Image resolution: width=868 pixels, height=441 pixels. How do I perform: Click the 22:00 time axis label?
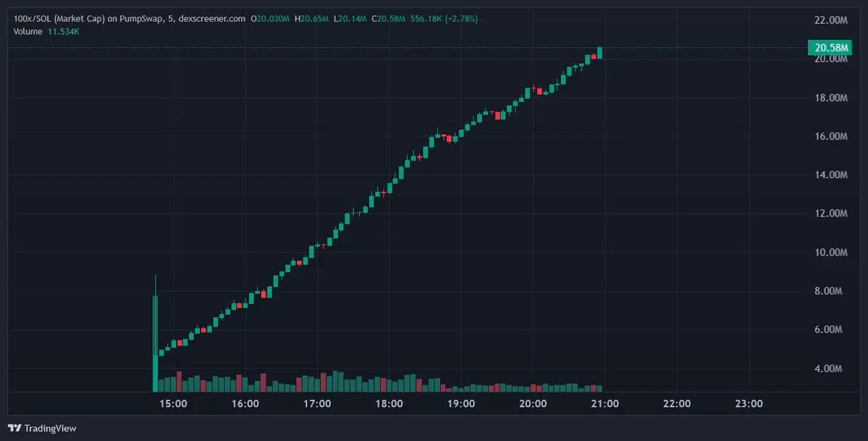point(677,404)
